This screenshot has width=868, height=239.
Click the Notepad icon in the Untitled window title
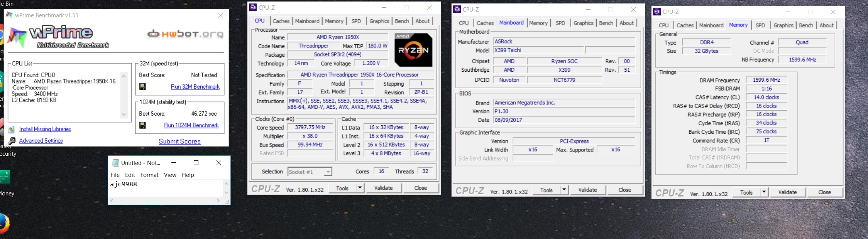click(x=115, y=163)
